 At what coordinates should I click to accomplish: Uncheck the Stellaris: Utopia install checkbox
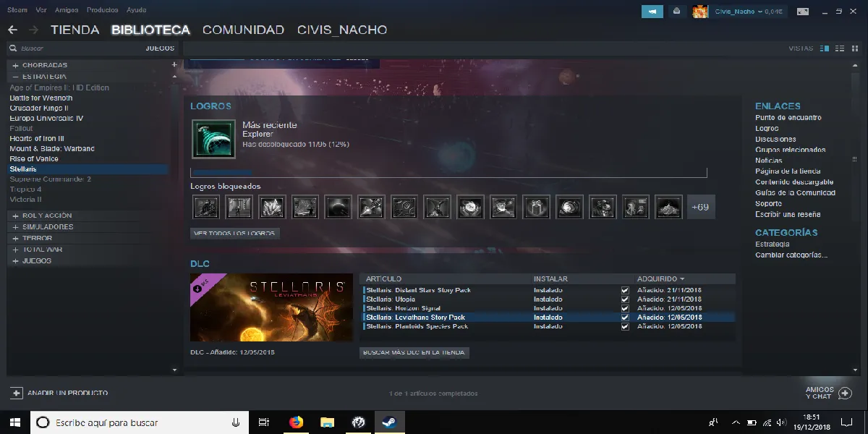(624, 298)
